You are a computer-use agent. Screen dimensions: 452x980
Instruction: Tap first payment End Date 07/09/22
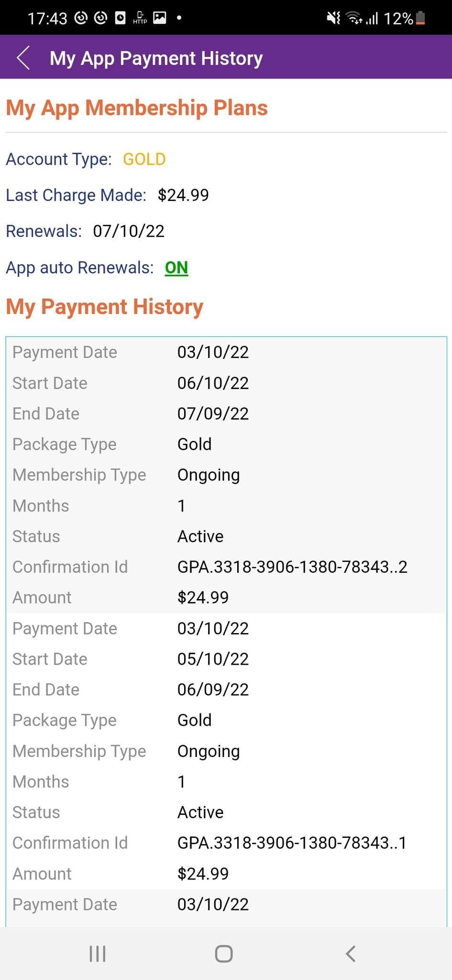pos(213,413)
